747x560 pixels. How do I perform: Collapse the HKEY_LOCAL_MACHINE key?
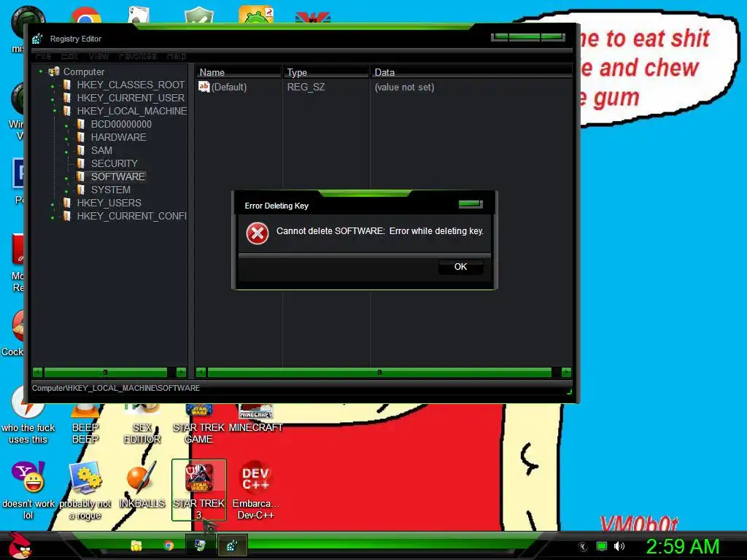[x=54, y=111]
